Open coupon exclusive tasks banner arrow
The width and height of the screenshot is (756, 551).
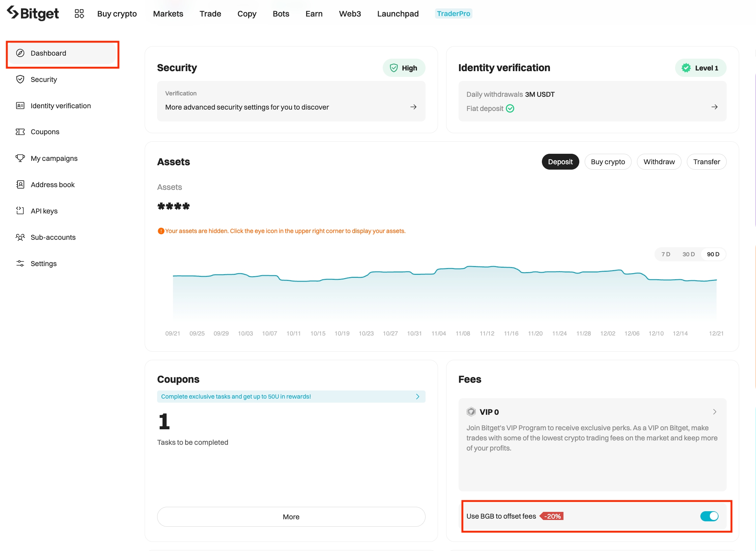click(417, 397)
